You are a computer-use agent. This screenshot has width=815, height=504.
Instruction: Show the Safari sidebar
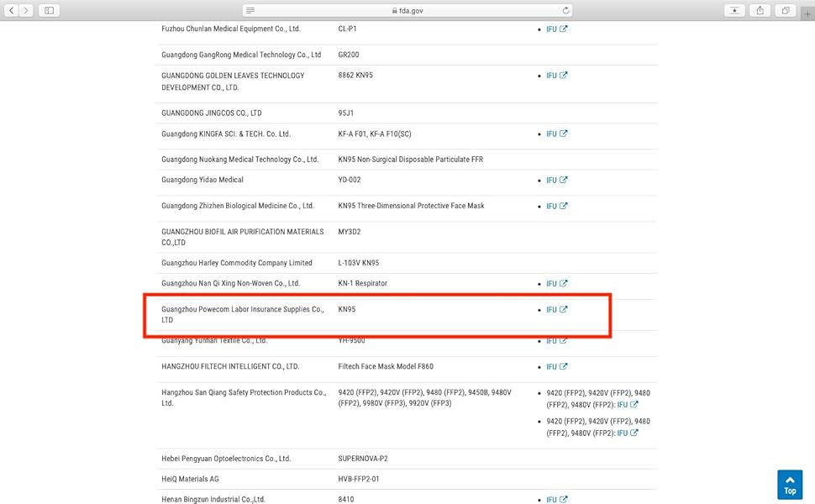pyautogui.click(x=50, y=10)
